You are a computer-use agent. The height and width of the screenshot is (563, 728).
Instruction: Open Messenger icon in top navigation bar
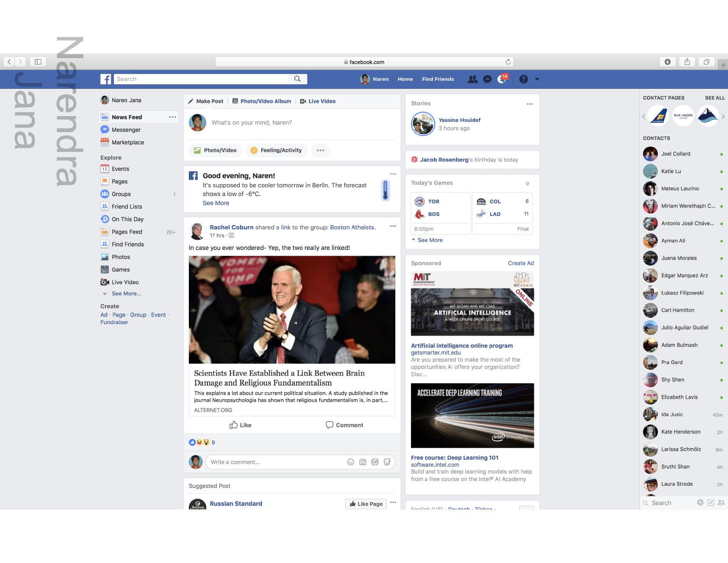[487, 79]
